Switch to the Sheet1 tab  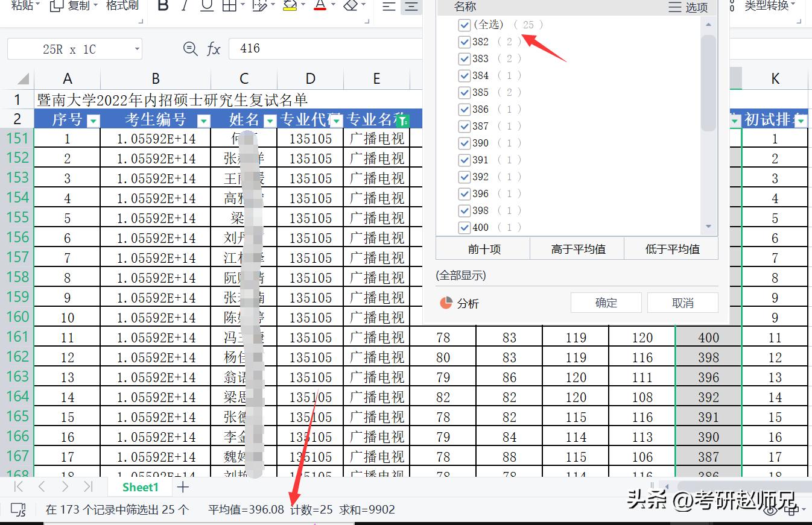coord(140,487)
